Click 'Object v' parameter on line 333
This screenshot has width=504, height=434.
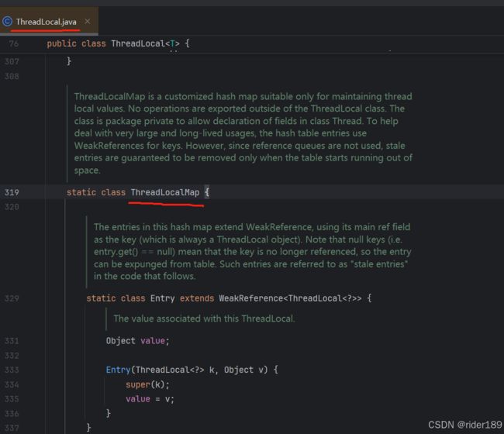tap(244, 370)
